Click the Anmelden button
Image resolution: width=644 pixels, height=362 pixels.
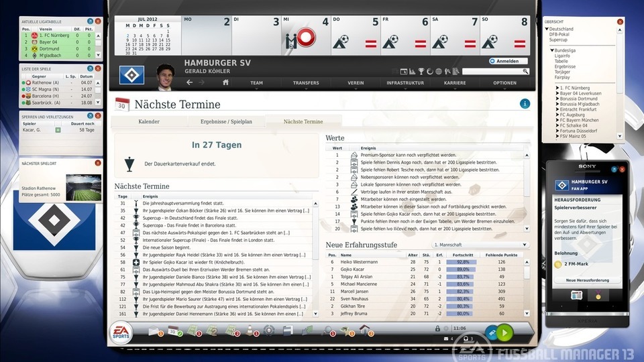tap(508, 61)
